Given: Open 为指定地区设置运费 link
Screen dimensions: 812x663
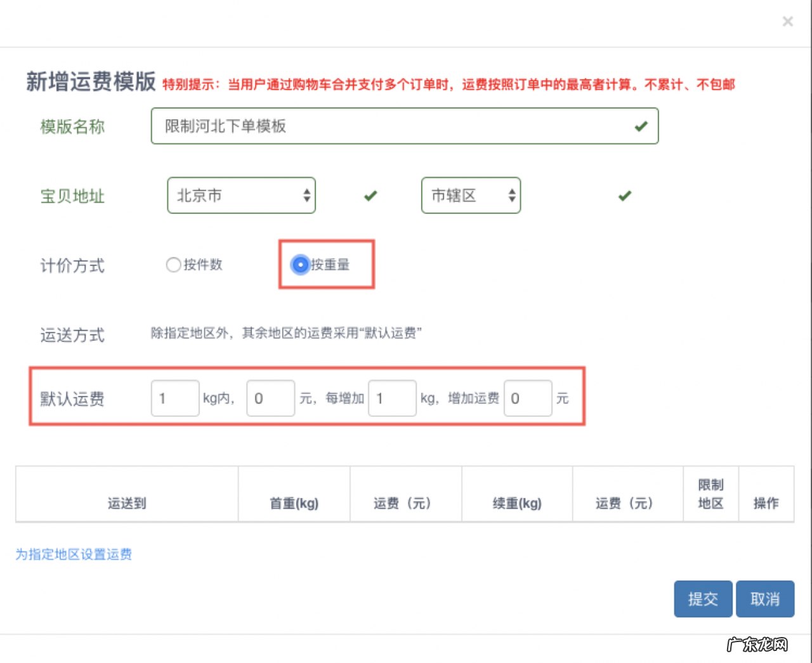Looking at the screenshot, I should tap(73, 554).
